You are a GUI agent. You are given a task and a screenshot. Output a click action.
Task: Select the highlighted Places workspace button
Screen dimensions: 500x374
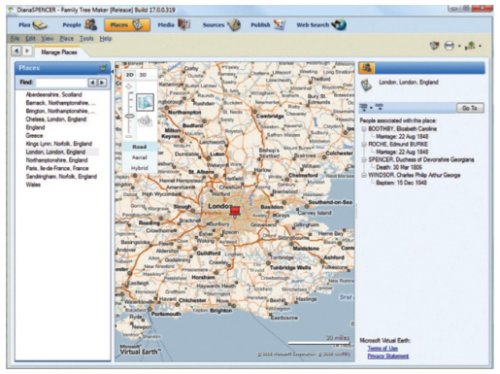[x=127, y=25]
